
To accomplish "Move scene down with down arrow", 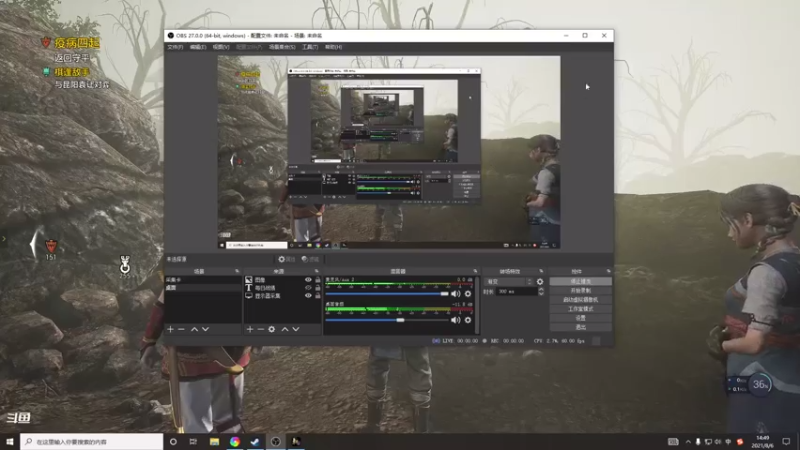I will point(206,330).
